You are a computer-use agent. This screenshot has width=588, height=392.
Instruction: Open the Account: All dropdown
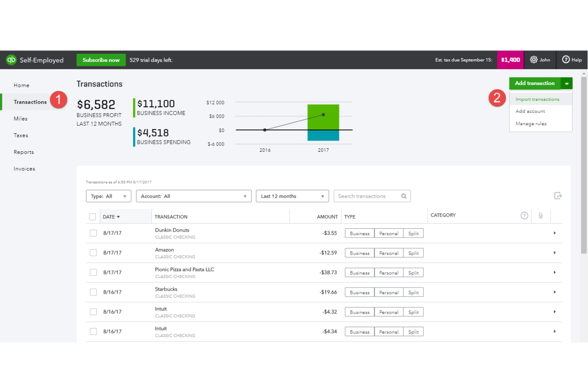[193, 196]
